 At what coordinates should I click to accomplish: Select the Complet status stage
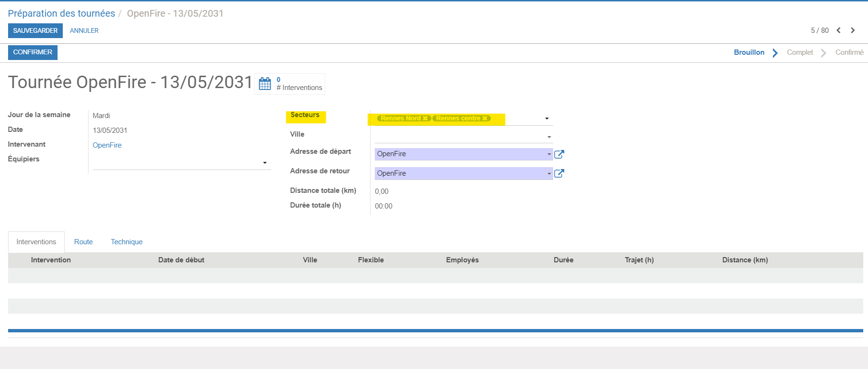800,52
